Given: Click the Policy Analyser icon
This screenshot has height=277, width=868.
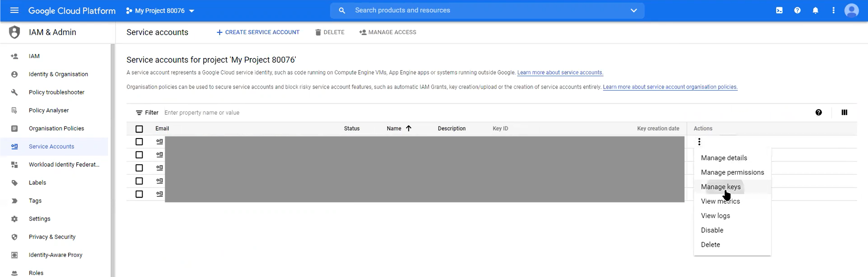Looking at the screenshot, I should click(x=15, y=110).
